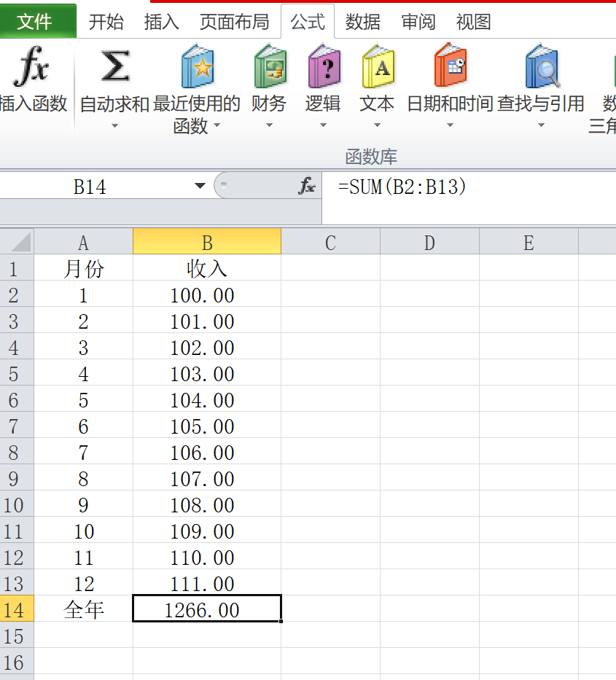616x680 pixels.
Task: Open Recently Used functions star book icon
Action: [198, 66]
